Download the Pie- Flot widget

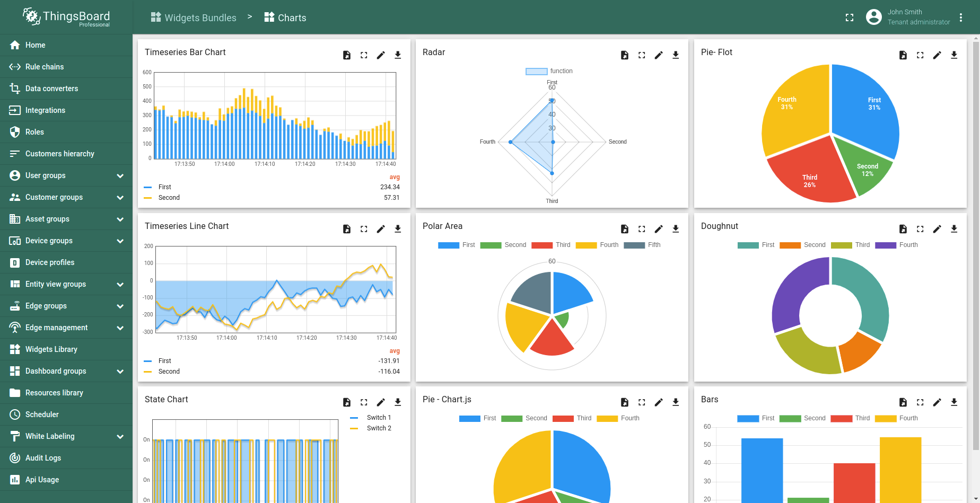click(954, 55)
